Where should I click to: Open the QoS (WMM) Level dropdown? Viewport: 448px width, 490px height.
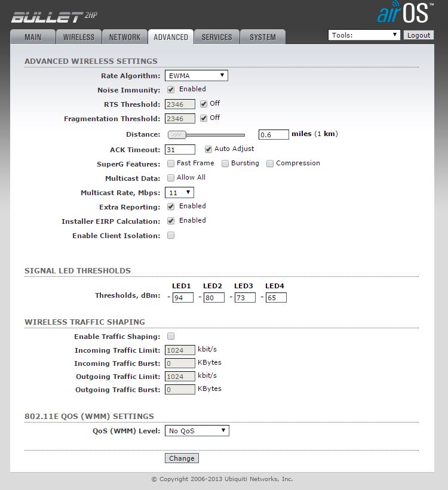pos(197,431)
